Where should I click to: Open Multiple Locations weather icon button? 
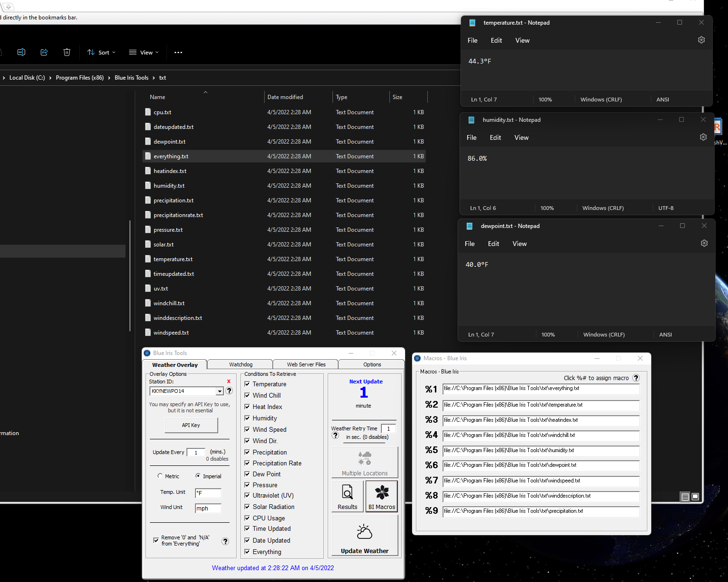pyautogui.click(x=365, y=462)
